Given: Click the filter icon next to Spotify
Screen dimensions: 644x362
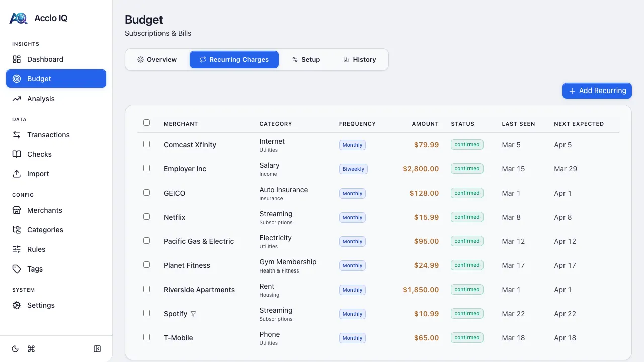Looking at the screenshot, I should (193, 314).
